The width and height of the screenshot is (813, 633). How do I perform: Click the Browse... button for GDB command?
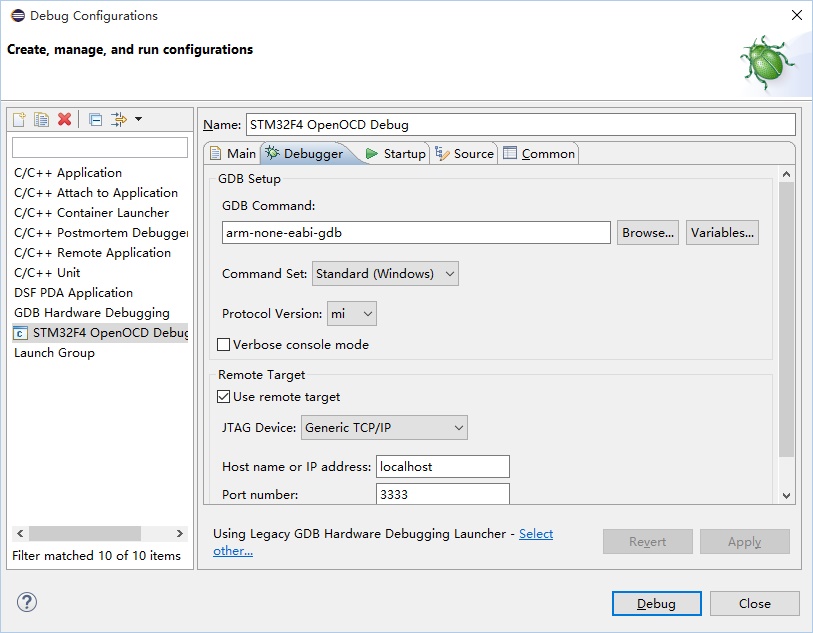point(647,233)
